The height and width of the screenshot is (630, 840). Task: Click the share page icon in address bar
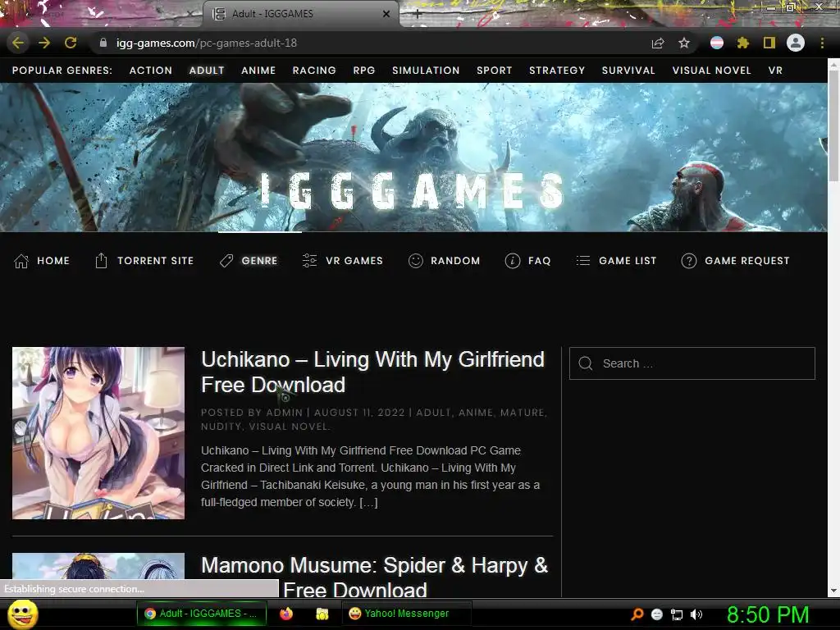click(658, 43)
